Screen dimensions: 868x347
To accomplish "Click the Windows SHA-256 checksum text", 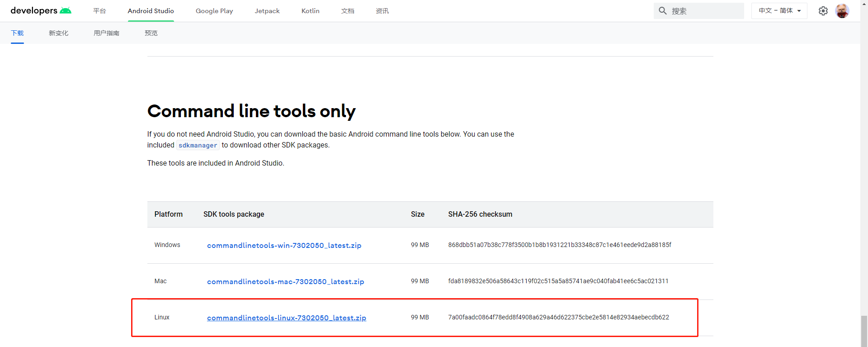I will coord(560,245).
